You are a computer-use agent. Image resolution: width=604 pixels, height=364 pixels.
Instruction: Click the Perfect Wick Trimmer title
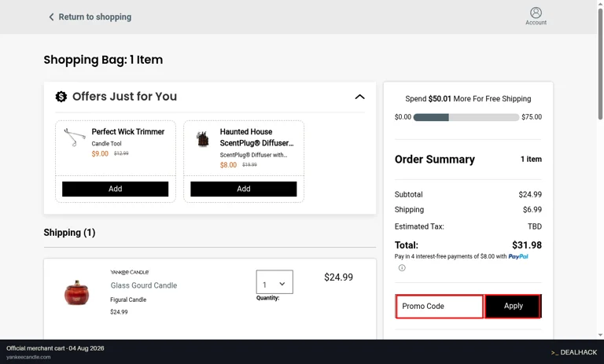click(x=128, y=132)
